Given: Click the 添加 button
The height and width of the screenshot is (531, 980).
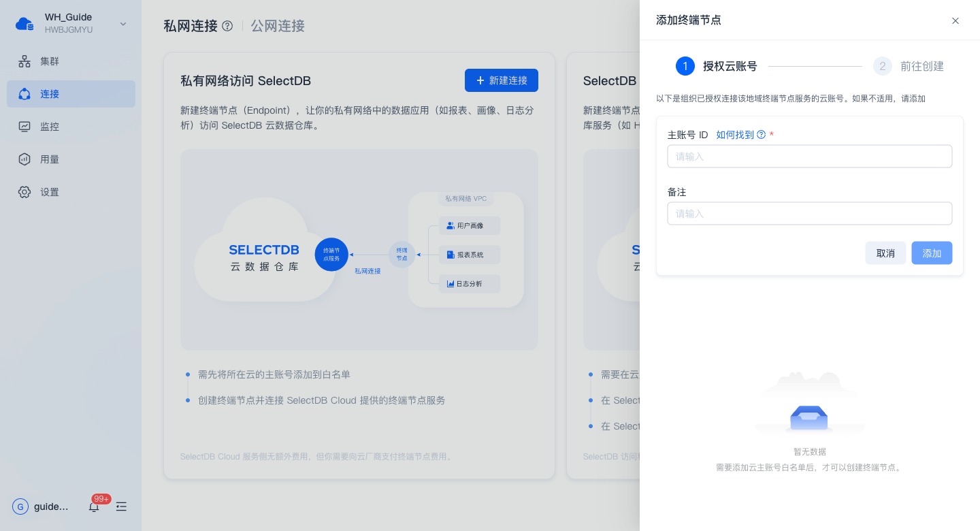Looking at the screenshot, I should pyautogui.click(x=932, y=253).
